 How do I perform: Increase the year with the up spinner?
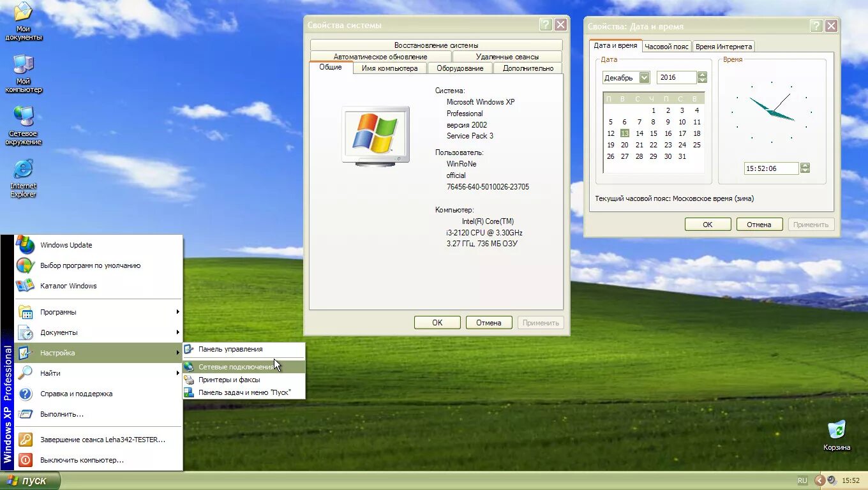pos(702,74)
